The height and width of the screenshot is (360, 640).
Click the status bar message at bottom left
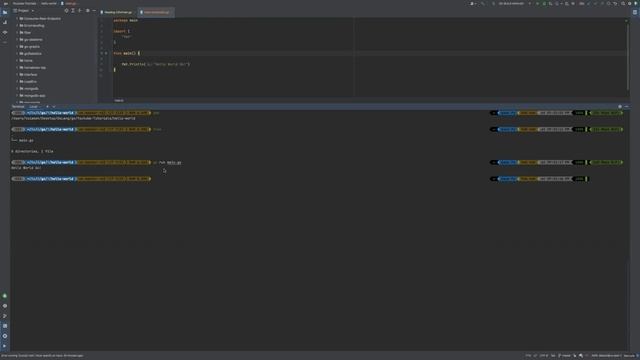click(x=42, y=356)
